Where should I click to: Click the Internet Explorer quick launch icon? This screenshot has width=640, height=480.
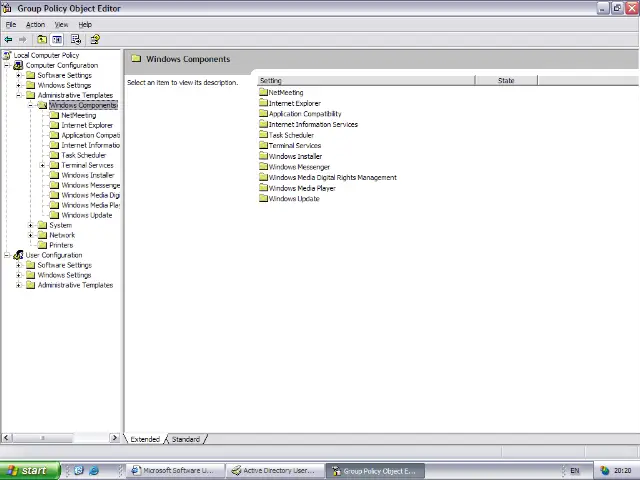coord(94,471)
